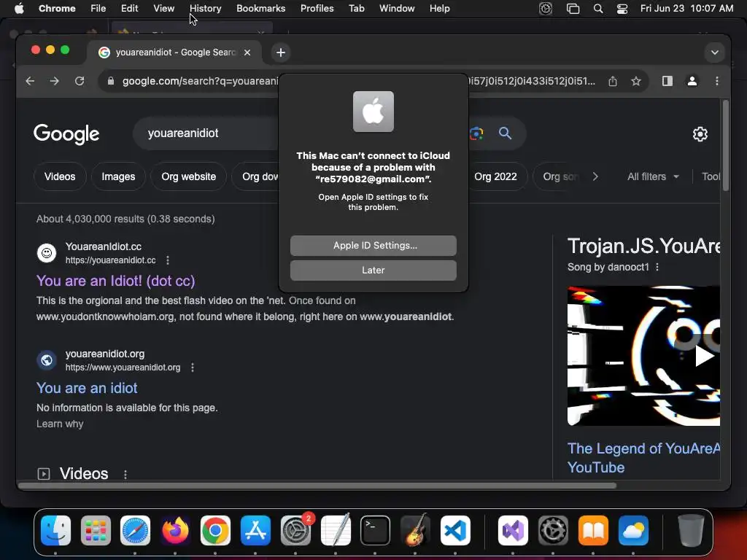This screenshot has width=747, height=560.
Task: Open the Tab menu
Action: (356, 8)
